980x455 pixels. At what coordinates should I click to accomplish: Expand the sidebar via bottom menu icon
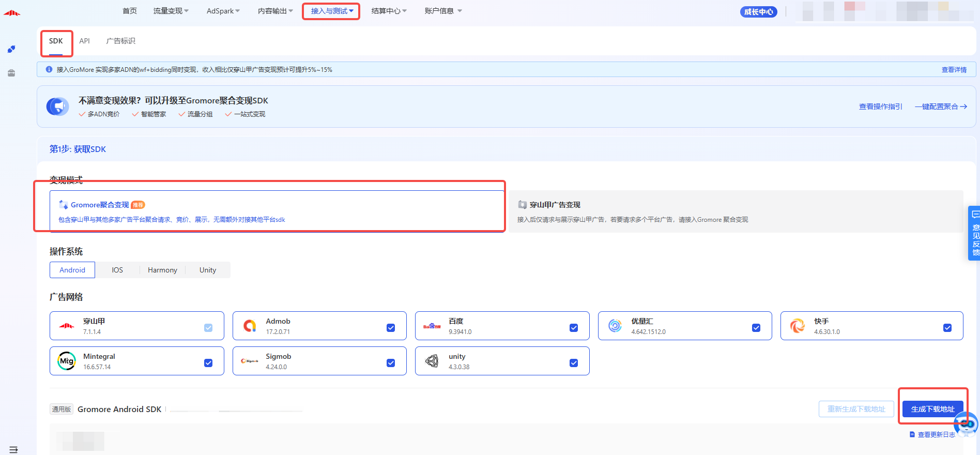(13, 449)
